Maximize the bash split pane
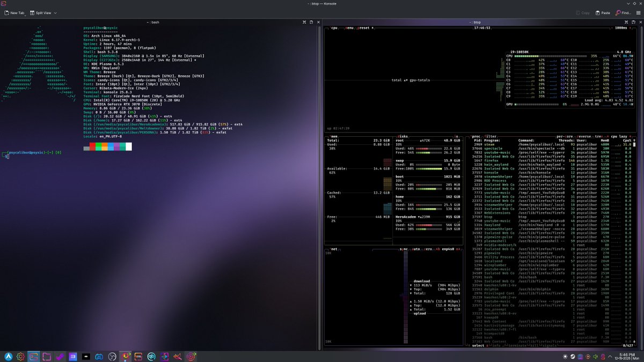 [x=305, y=22]
